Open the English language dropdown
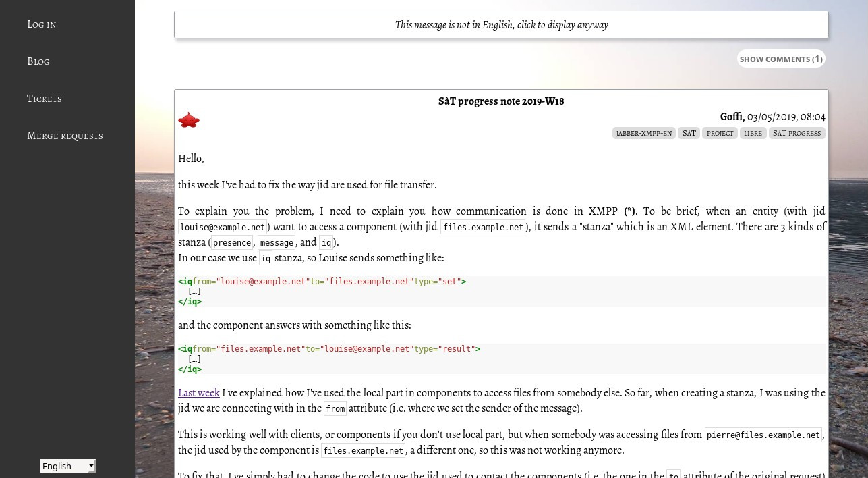 (x=67, y=466)
